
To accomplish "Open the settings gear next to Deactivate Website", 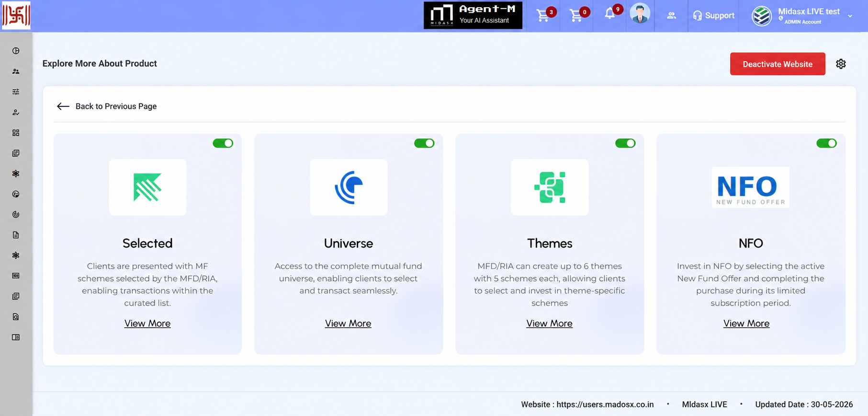I will click(841, 64).
